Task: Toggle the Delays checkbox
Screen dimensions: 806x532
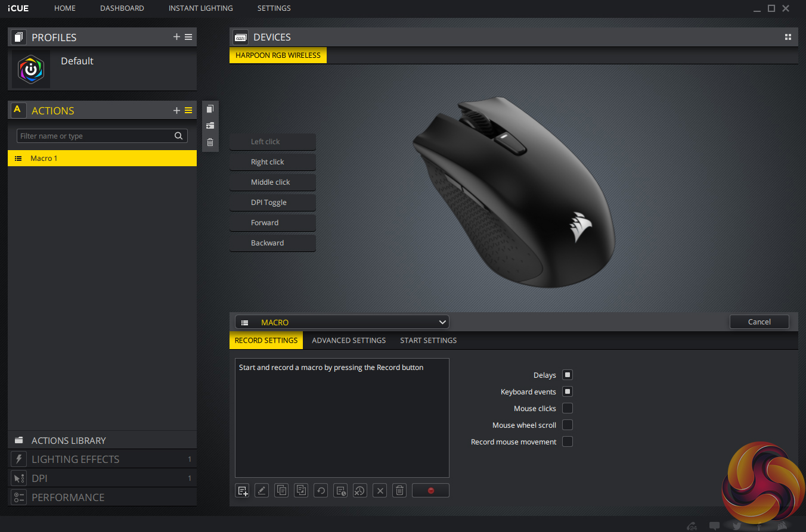Action: click(568, 375)
